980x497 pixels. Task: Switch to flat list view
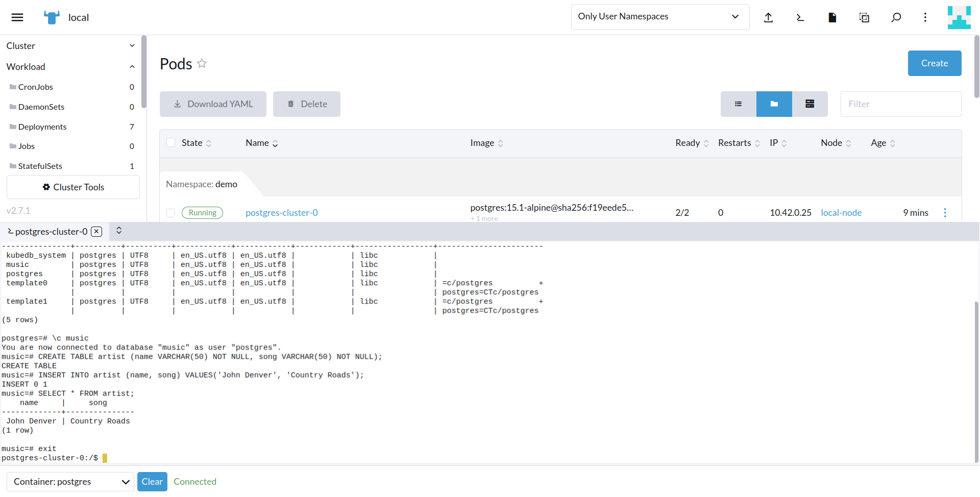click(738, 104)
